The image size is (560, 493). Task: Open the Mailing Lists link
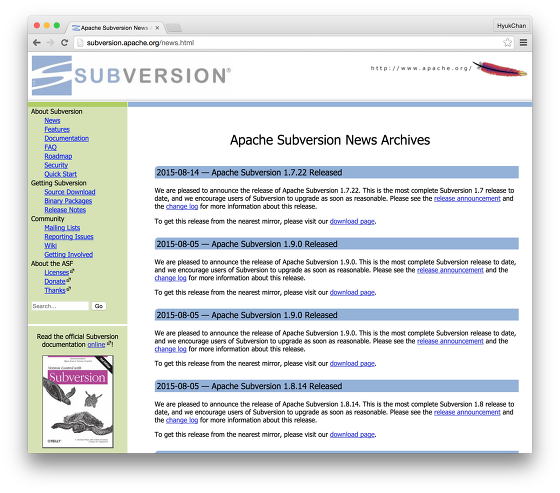tap(62, 228)
